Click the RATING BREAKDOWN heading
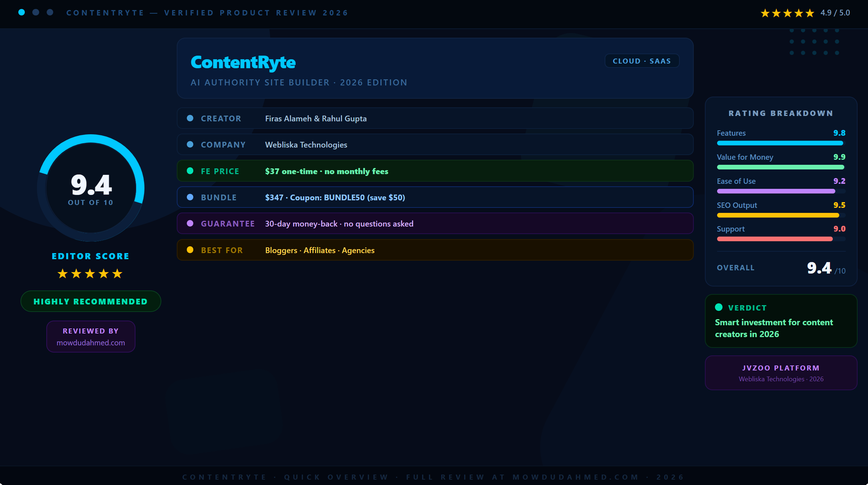The width and height of the screenshot is (868, 485). [x=781, y=113]
